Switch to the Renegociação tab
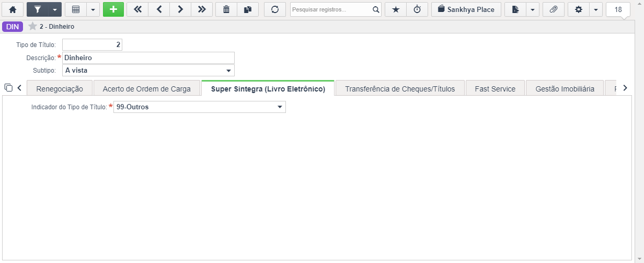The height and width of the screenshot is (263, 644). [x=60, y=88]
